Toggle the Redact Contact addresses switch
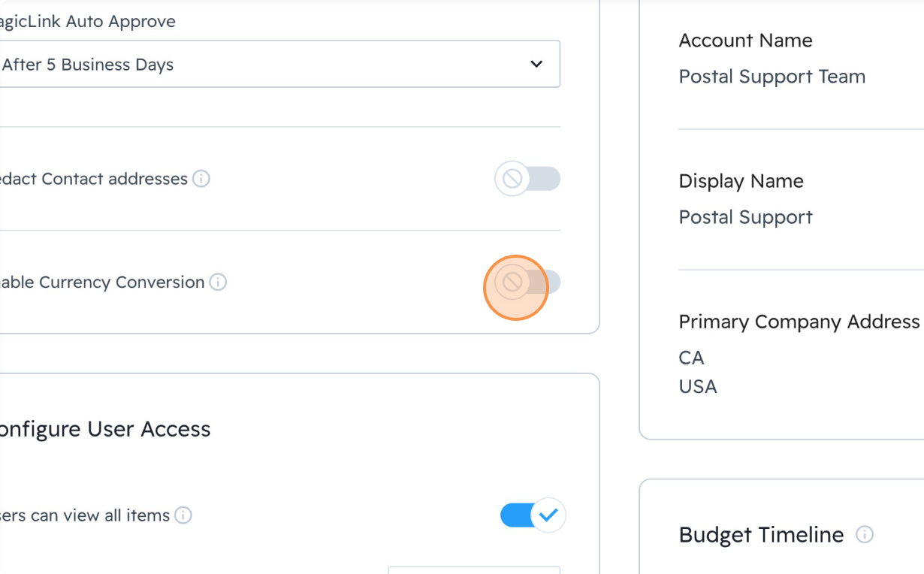Viewport: 924px width, 574px height. (528, 179)
